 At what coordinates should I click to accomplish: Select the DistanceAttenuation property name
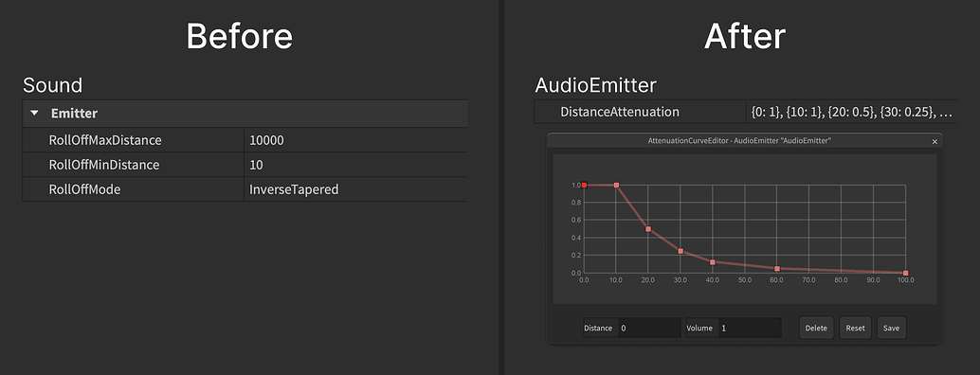620,113
